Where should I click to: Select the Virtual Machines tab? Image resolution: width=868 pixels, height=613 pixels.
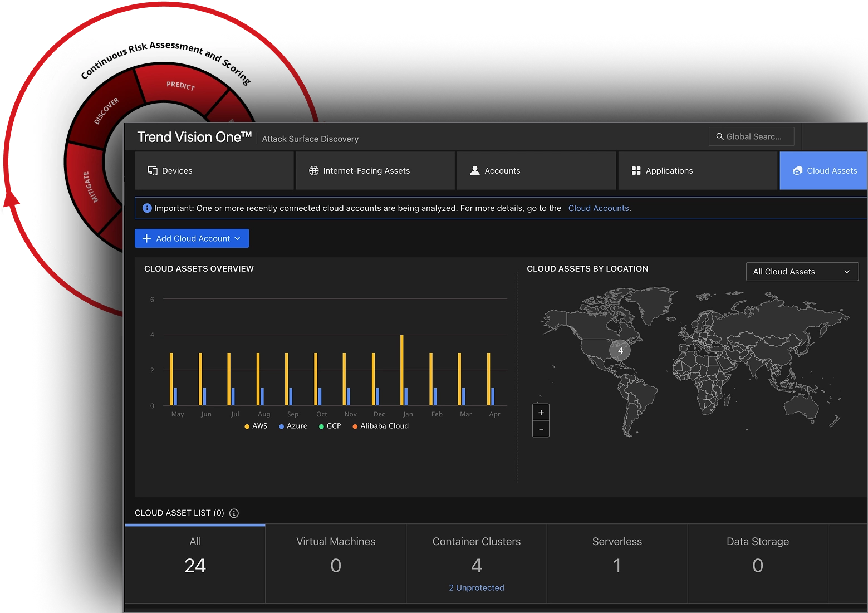click(336, 564)
